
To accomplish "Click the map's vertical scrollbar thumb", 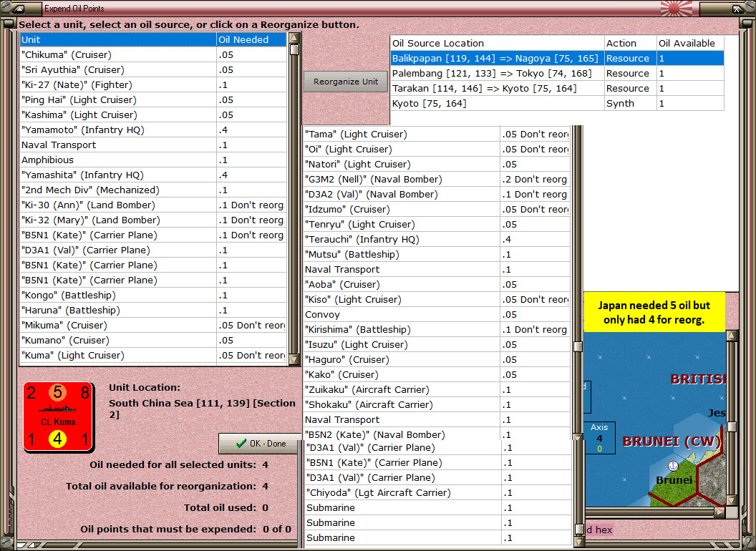I will click(732, 426).
